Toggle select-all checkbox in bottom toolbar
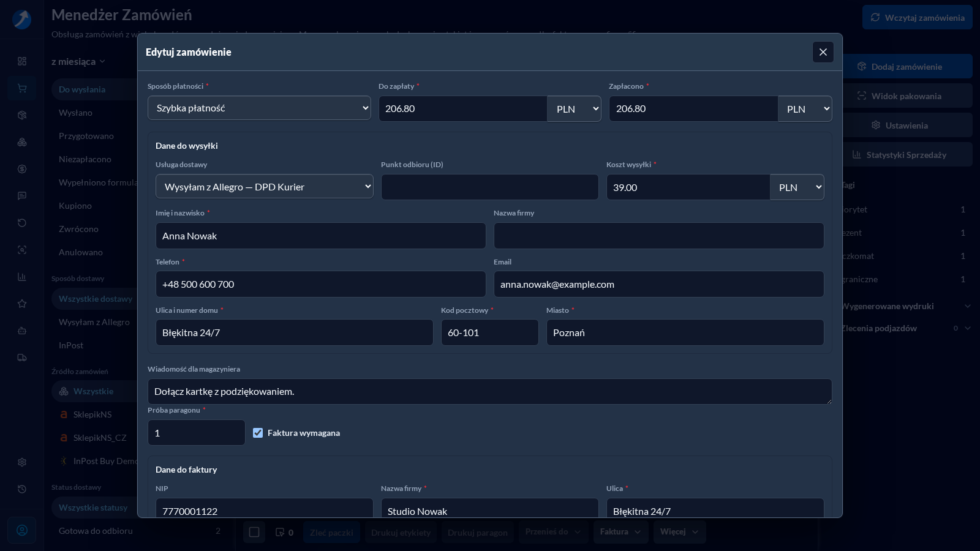The height and width of the screenshot is (551, 980). pyautogui.click(x=254, y=532)
